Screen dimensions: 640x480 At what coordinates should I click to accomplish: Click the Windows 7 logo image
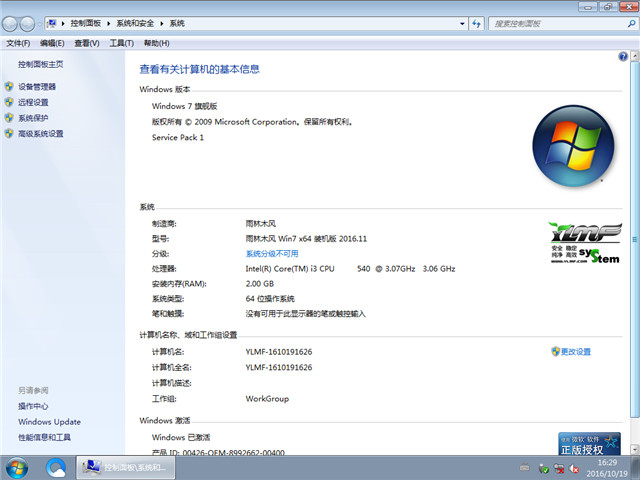coord(573,146)
